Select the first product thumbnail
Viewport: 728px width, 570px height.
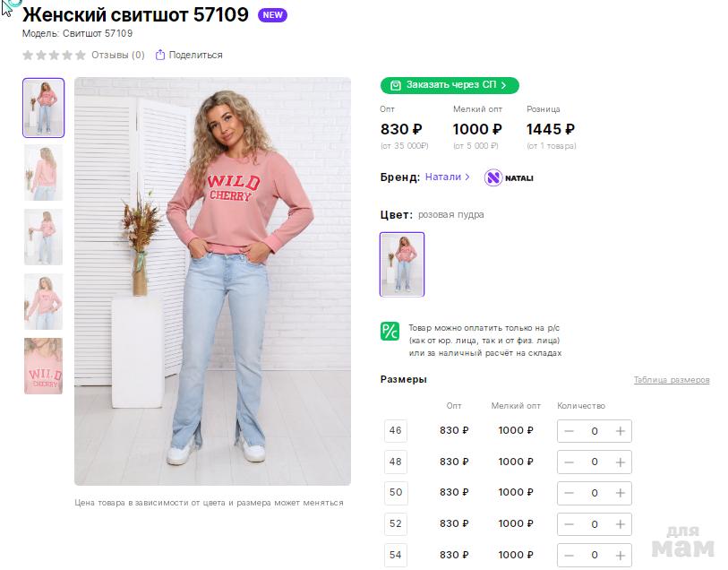(x=43, y=108)
